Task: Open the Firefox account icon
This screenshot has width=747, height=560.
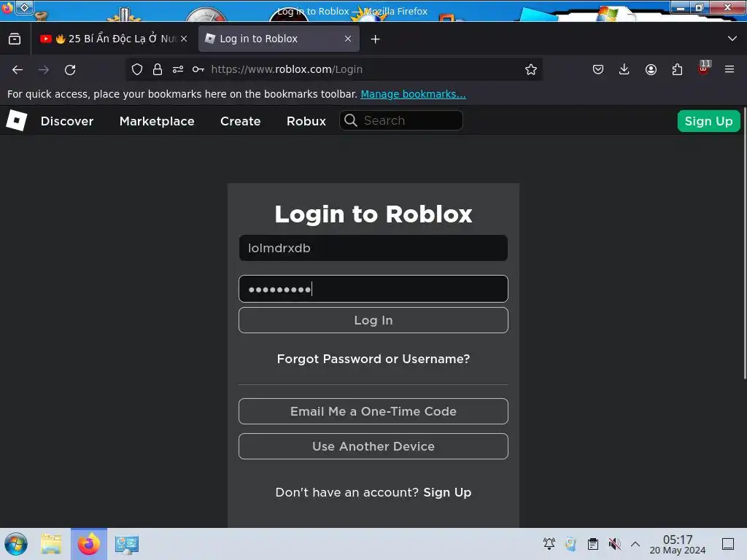Action: point(651,69)
